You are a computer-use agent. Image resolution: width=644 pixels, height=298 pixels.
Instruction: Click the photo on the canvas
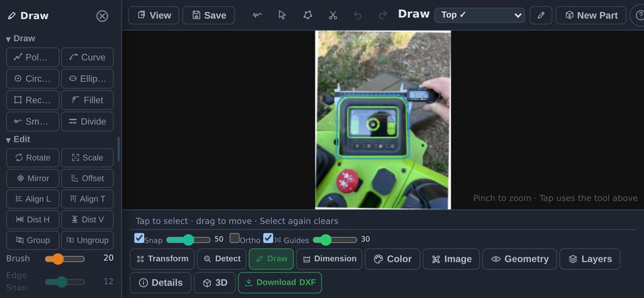[383, 120]
